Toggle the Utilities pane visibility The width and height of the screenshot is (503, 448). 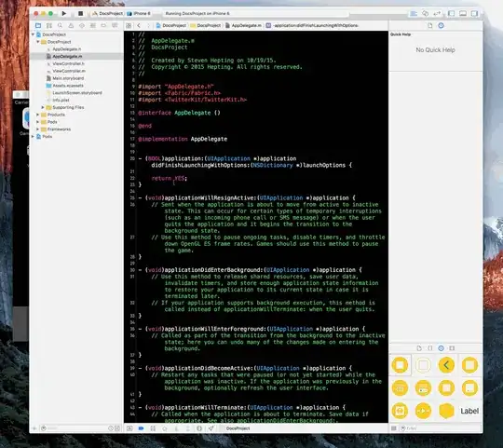(x=474, y=13)
